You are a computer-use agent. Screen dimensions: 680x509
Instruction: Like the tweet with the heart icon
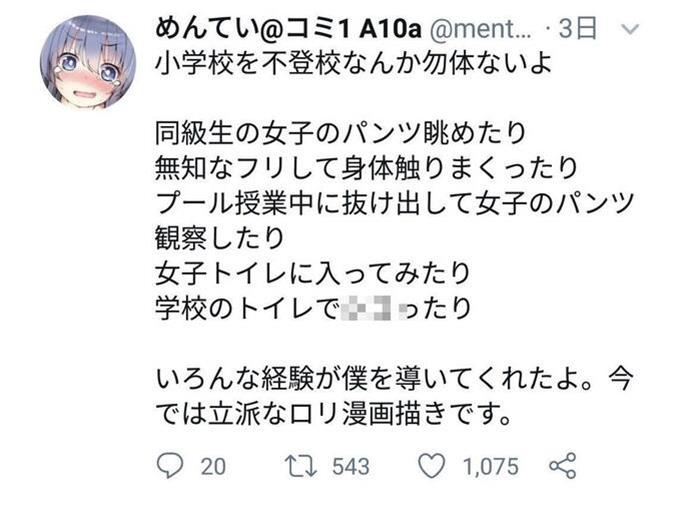(431, 465)
